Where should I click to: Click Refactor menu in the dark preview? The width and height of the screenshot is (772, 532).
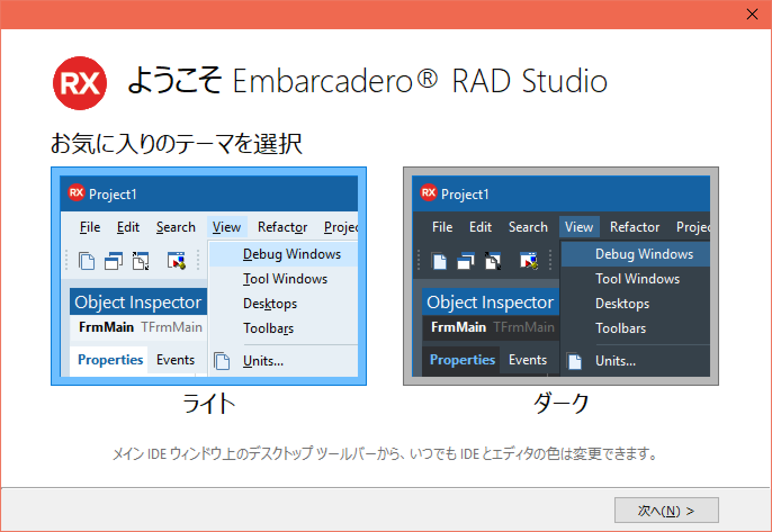(635, 227)
